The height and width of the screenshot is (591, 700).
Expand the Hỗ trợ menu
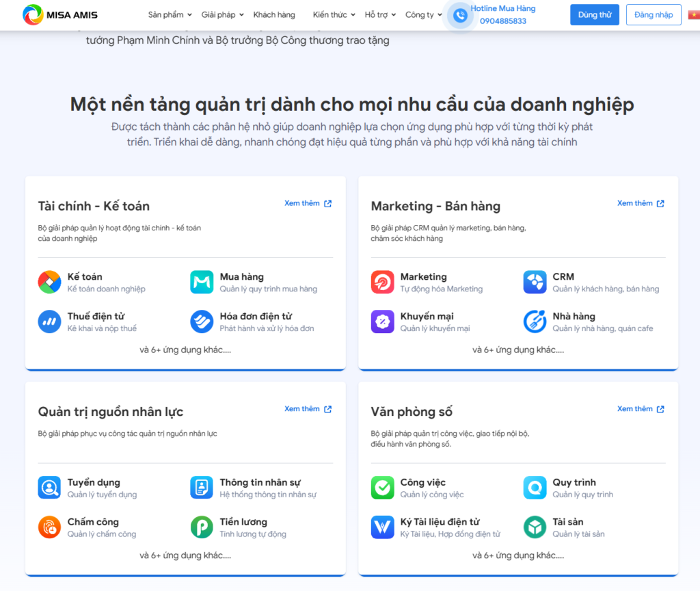[x=380, y=15]
